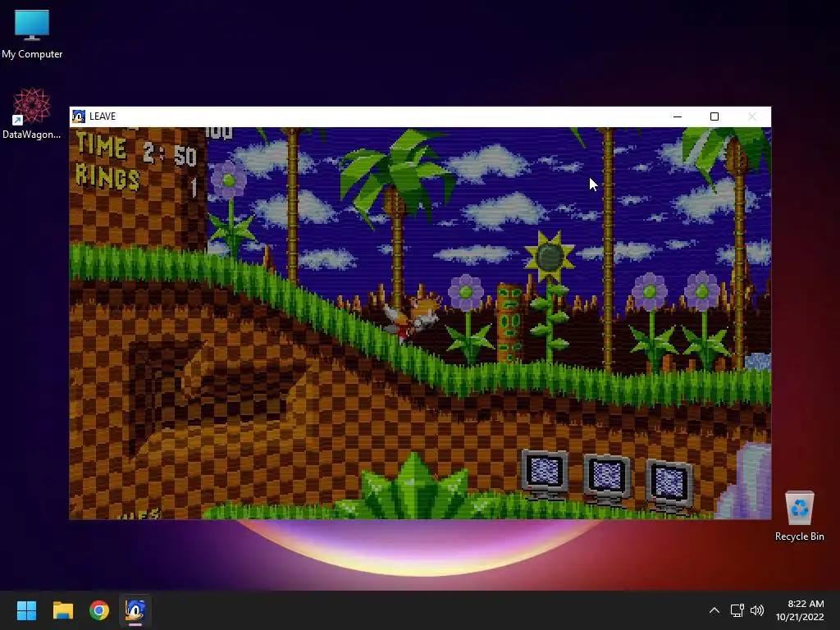Click the Sonic game taskbar icon
The height and width of the screenshot is (630, 840).
click(x=135, y=610)
